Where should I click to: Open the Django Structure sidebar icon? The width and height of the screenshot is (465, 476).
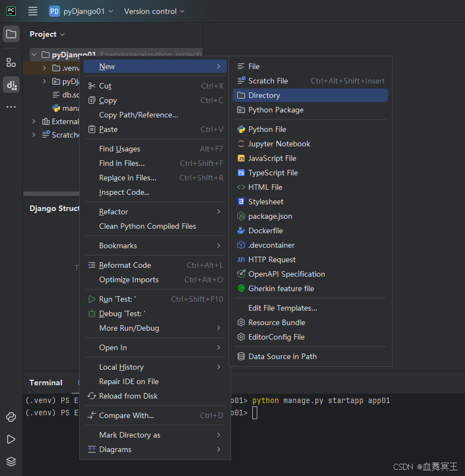[x=11, y=85]
